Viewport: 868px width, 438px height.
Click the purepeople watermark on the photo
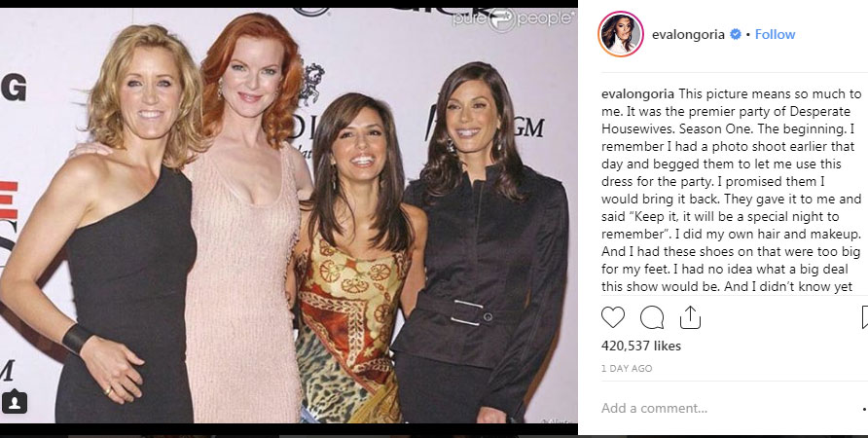[x=513, y=18]
